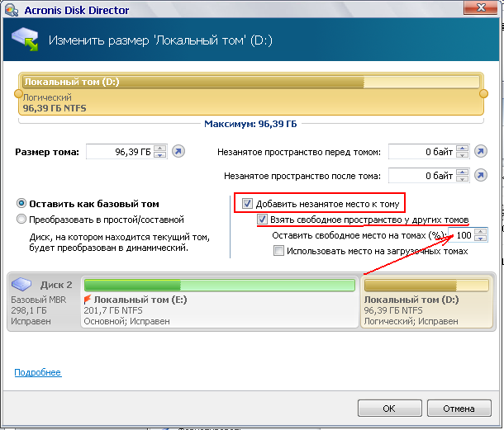Increase volume size with up spinner
Viewport: 504px width, 430px height.
click(159, 148)
